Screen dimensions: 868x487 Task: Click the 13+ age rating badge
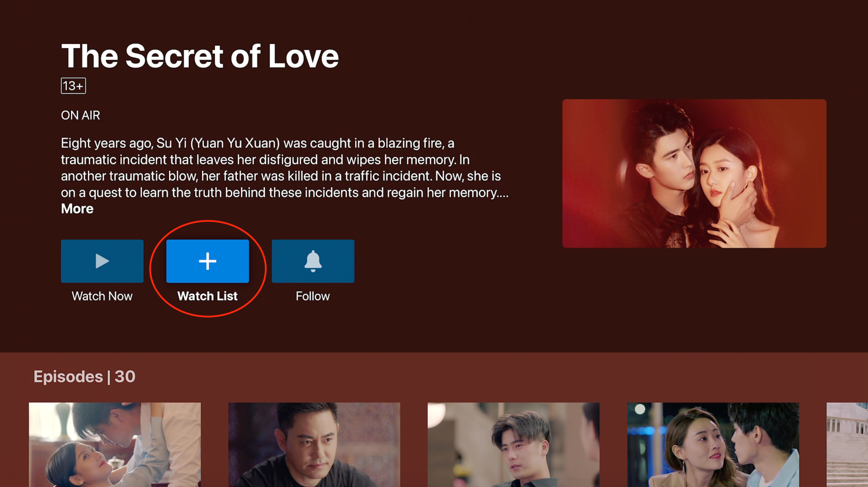[73, 86]
